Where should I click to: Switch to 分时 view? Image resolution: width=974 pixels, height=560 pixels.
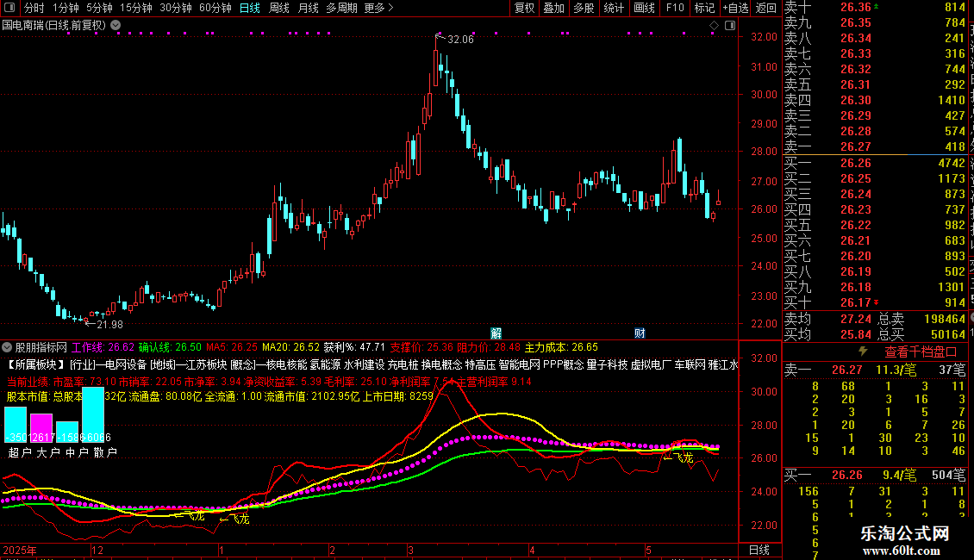[34, 8]
